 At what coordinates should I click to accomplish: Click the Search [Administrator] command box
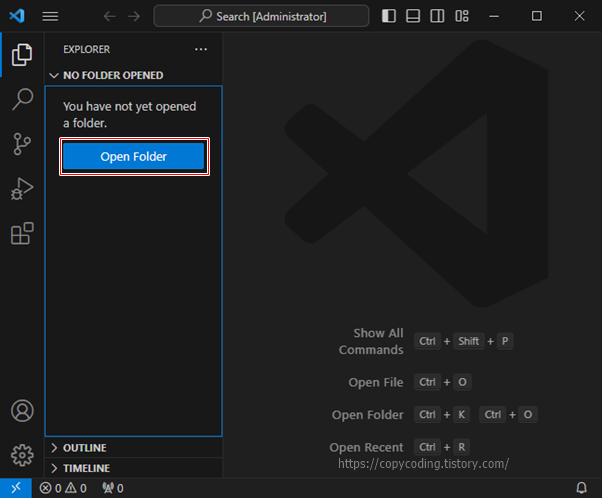pos(261,16)
